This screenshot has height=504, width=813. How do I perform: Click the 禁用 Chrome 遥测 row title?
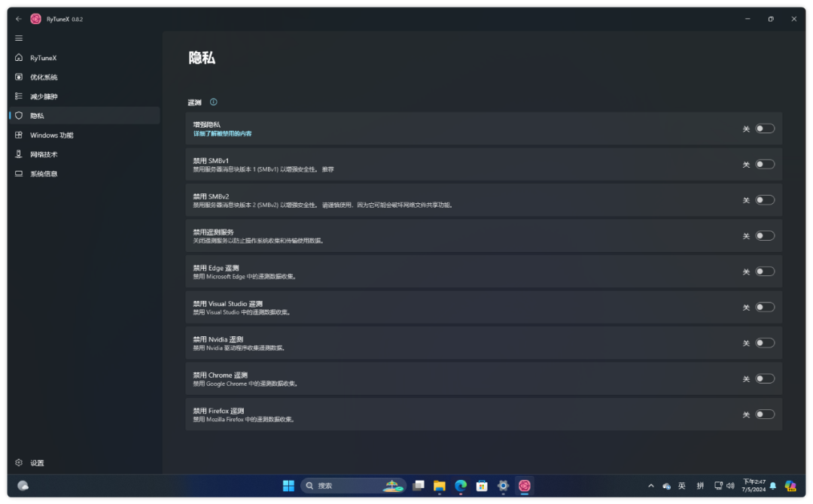pos(221,375)
